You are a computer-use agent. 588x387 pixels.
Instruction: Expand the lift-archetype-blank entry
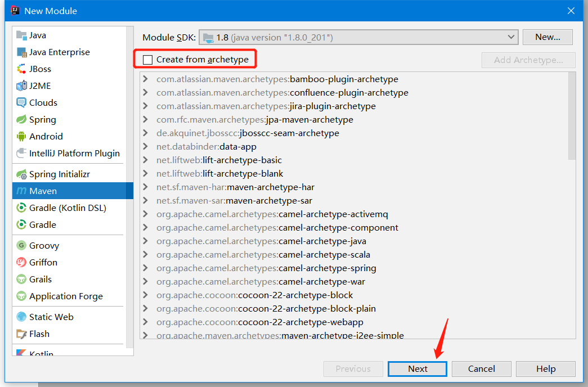[x=146, y=174]
